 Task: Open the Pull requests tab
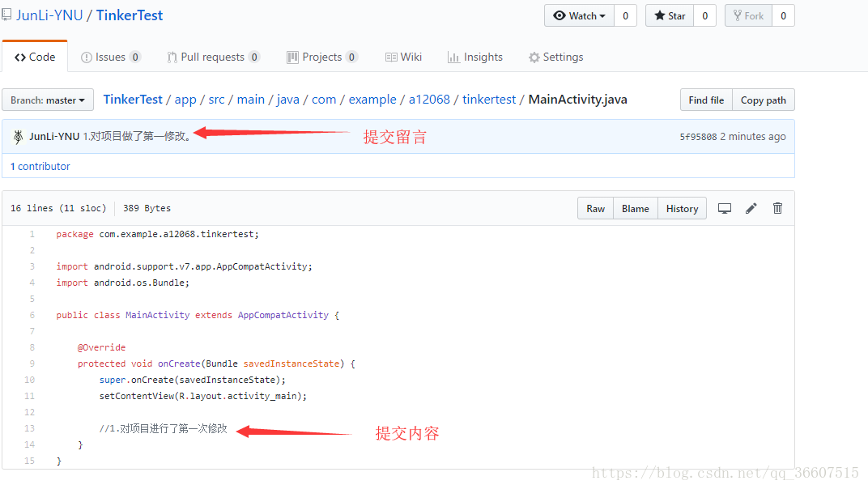pyautogui.click(x=213, y=57)
